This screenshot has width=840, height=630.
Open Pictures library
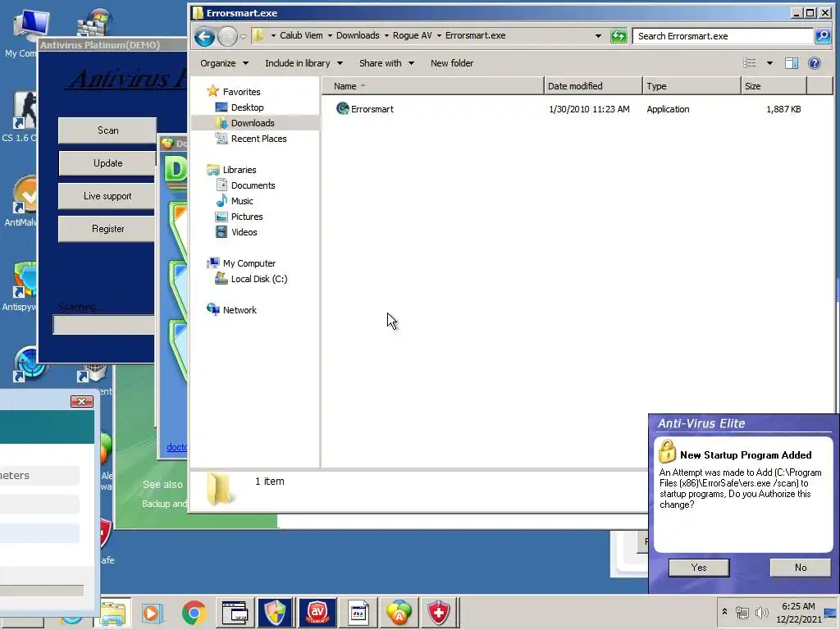[247, 217]
